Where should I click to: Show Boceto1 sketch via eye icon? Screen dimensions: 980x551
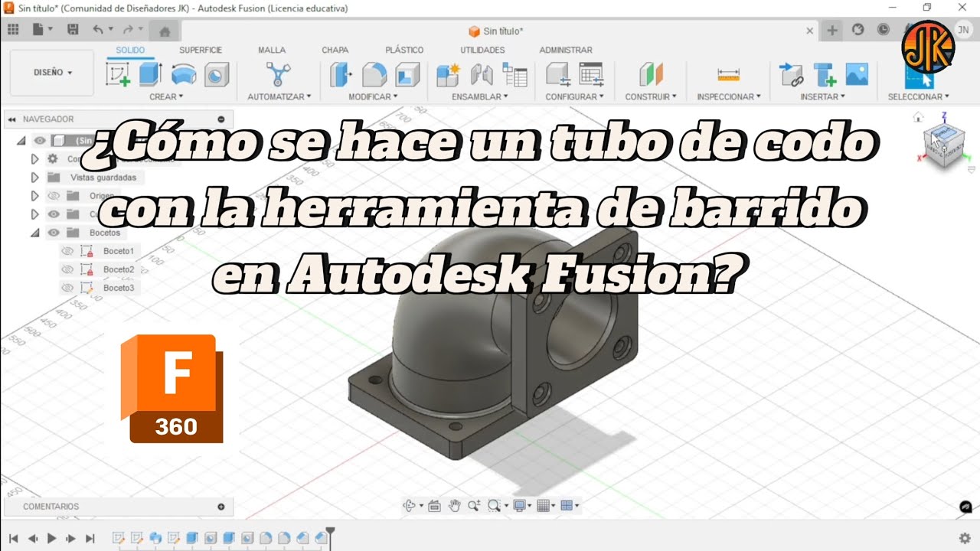tap(67, 251)
